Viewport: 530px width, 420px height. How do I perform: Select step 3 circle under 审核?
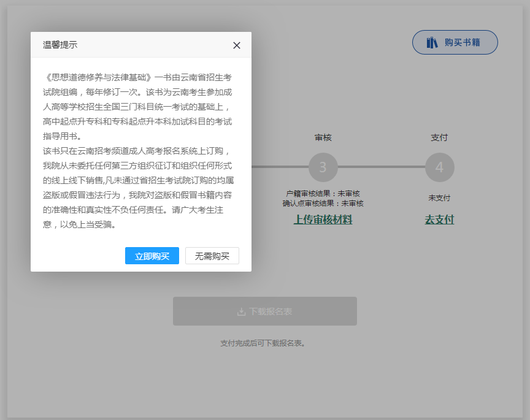(x=323, y=167)
